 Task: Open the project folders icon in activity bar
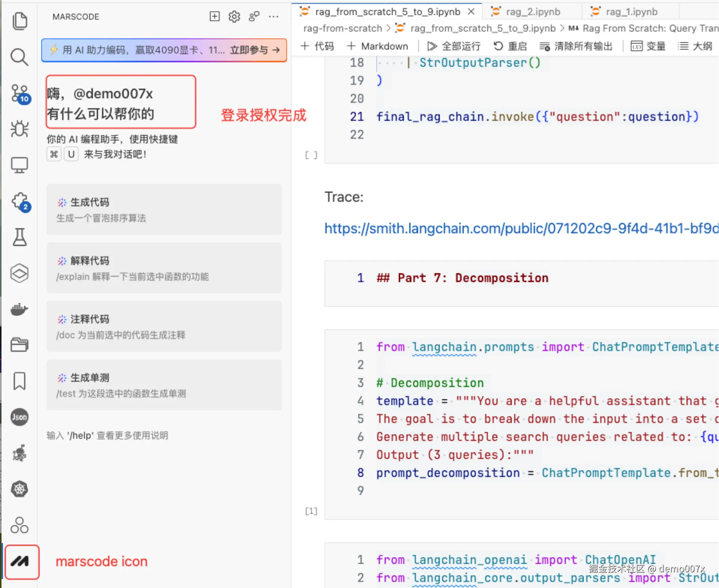[x=20, y=344]
